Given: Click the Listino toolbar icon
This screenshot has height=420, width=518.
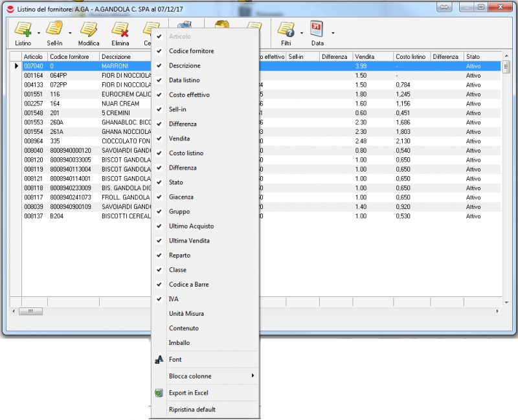Looking at the screenshot, I should pos(23,30).
